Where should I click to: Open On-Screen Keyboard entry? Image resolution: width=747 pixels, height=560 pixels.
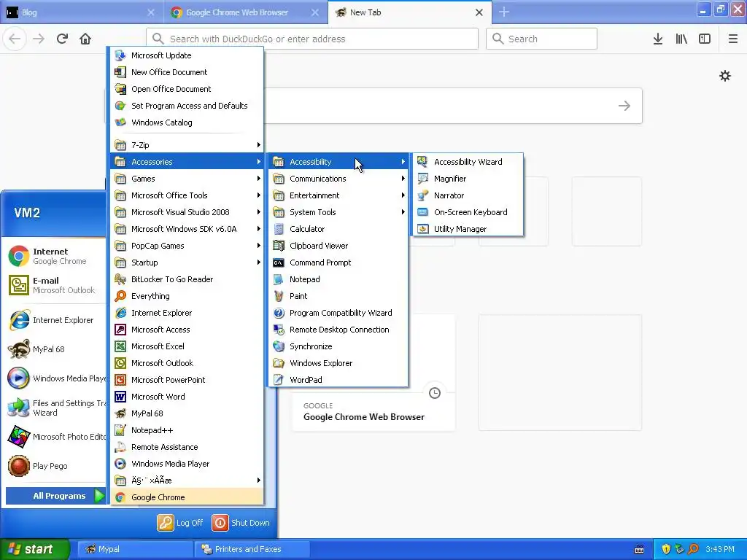pyautogui.click(x=468, y=212)
